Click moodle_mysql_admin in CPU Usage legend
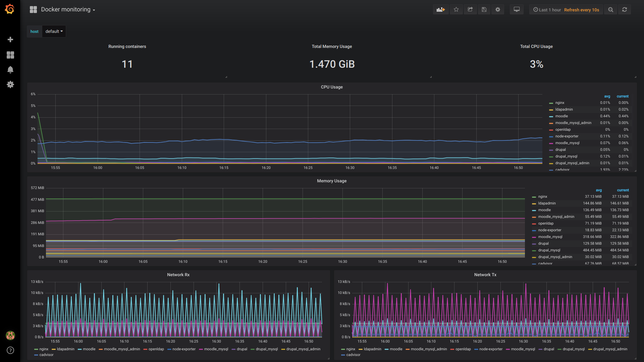644x362 pixels. point(573,123)
